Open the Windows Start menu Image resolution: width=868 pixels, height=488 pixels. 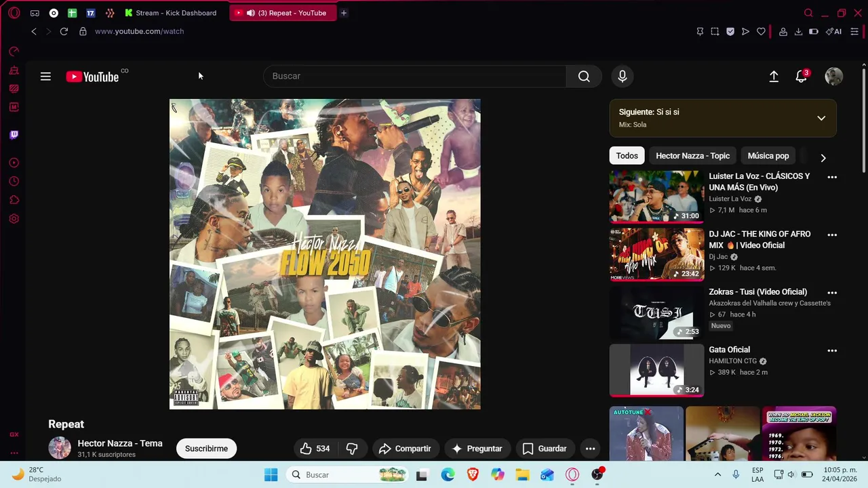(271, 474)
